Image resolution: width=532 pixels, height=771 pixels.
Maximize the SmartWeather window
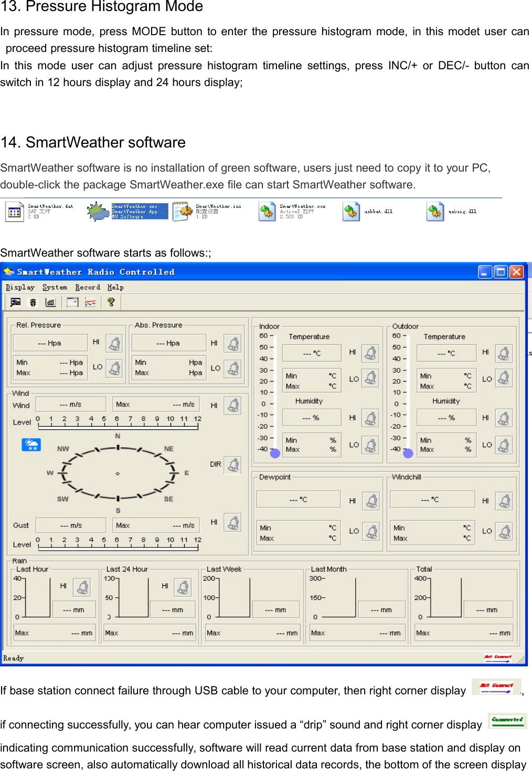coord(501,271)
